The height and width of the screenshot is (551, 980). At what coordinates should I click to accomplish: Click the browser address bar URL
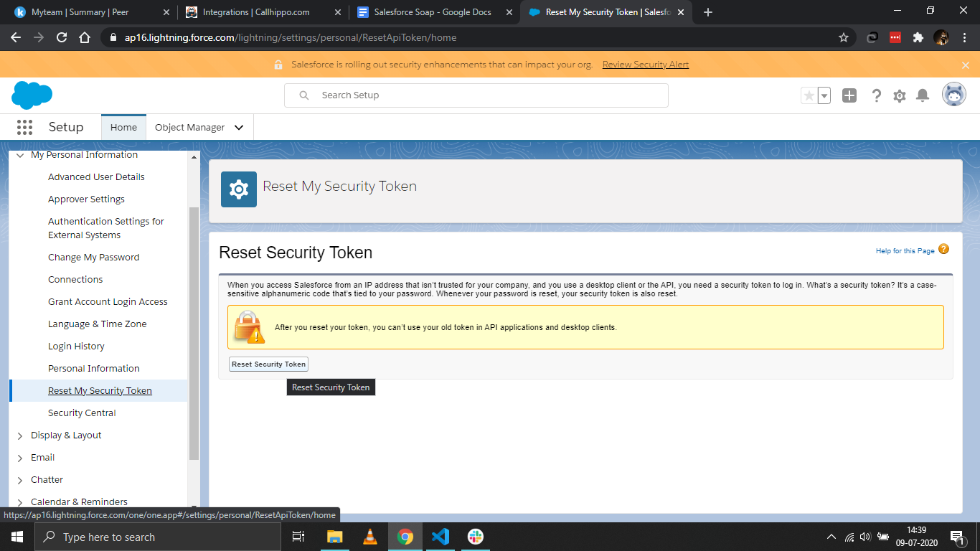click(x=291, y=37)
